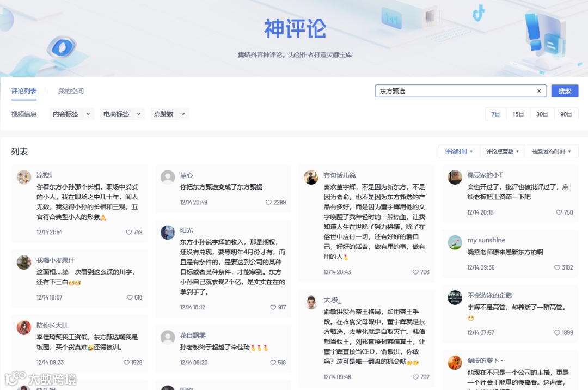Image resolution: width=588 pixels, height=390 pixels.
Task: Click heart icon on 有句话儿说 comment
Action: coord(415,272)
